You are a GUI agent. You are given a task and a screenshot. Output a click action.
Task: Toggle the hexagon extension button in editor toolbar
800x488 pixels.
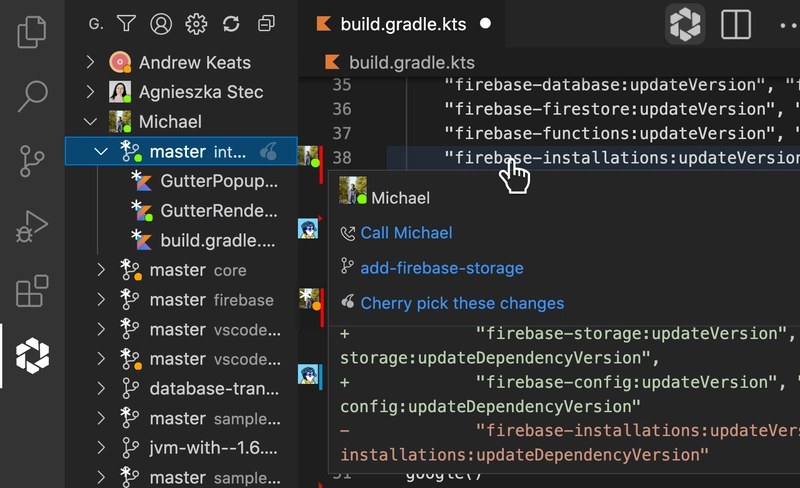[685, 24]
